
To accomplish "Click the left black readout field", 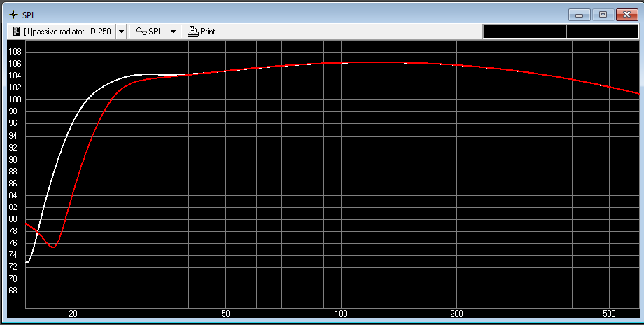I will [x=524, y=32].
